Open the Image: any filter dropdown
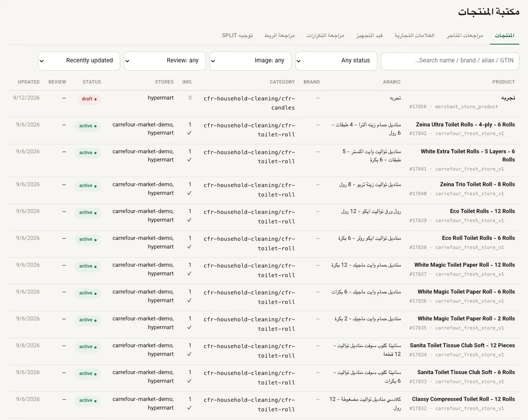This screenshot has width=528, height=420. pos(251,61)
